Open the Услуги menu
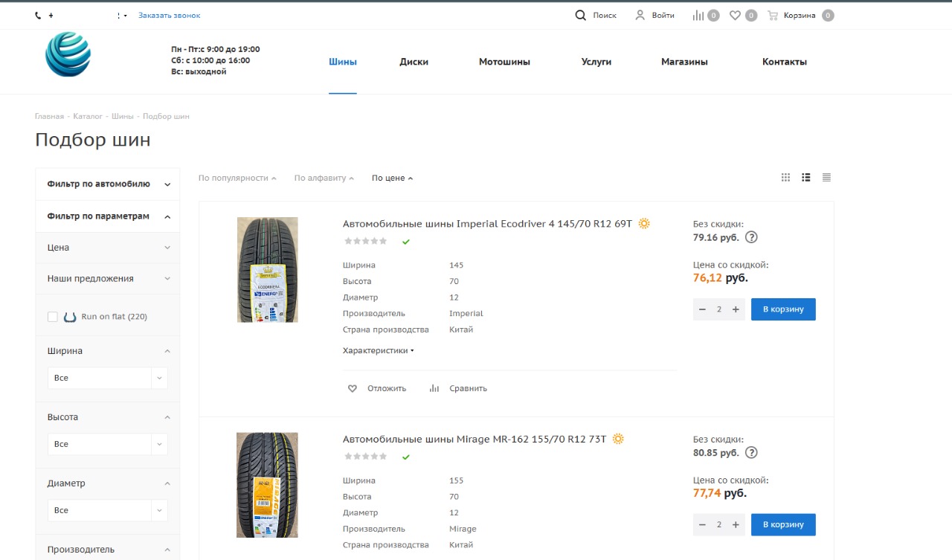This screenshot has height=560, width=952. point(596,62)
